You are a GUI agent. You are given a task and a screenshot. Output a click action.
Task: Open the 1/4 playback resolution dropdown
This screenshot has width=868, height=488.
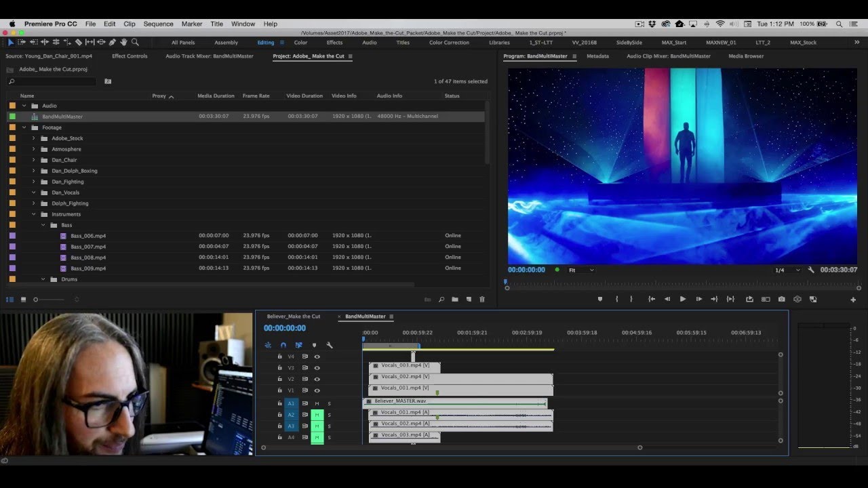pos(788,270)
